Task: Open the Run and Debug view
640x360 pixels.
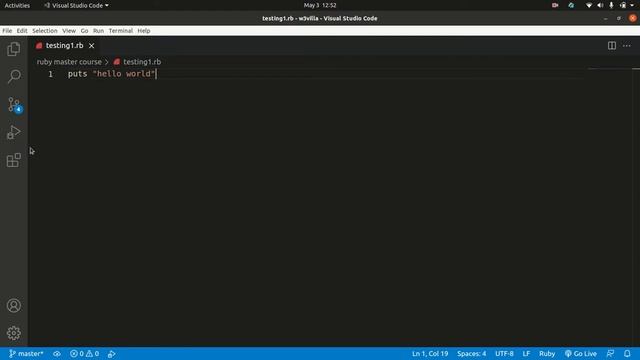Action: [14, 132]
